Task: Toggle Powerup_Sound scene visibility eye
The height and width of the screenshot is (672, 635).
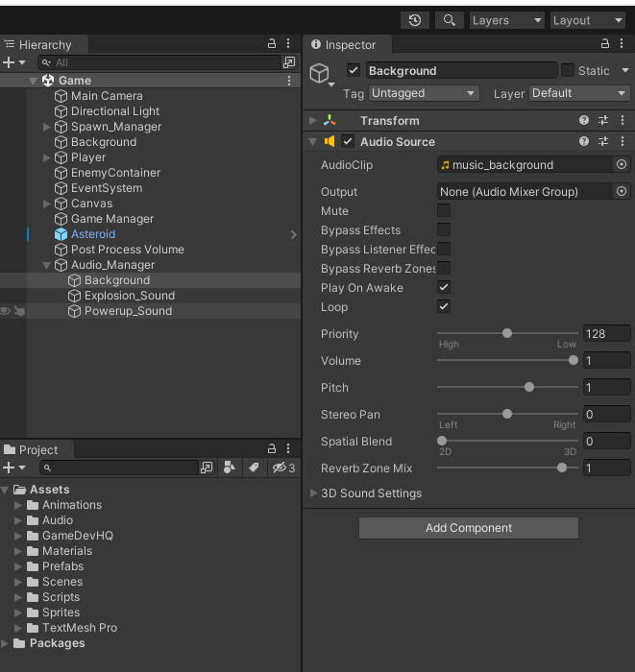Action: tap(5, 311)
